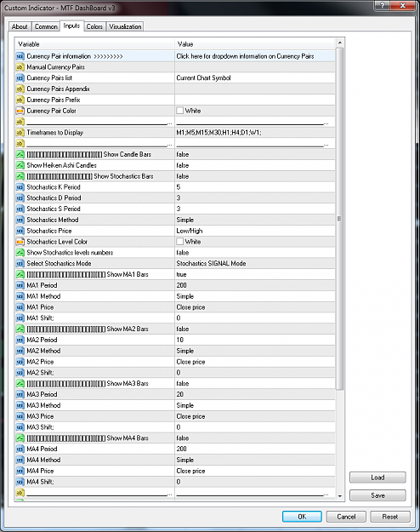Toggle Show MA3 Bars false value

coord(255,383)
